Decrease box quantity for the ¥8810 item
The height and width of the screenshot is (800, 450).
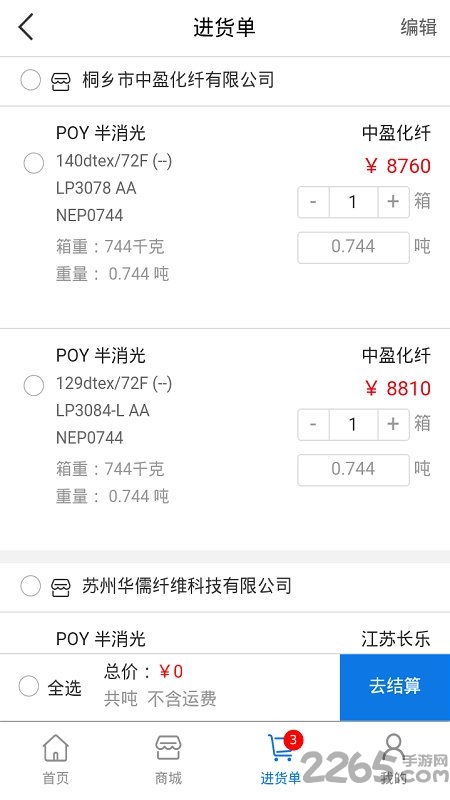pos(313,424)
